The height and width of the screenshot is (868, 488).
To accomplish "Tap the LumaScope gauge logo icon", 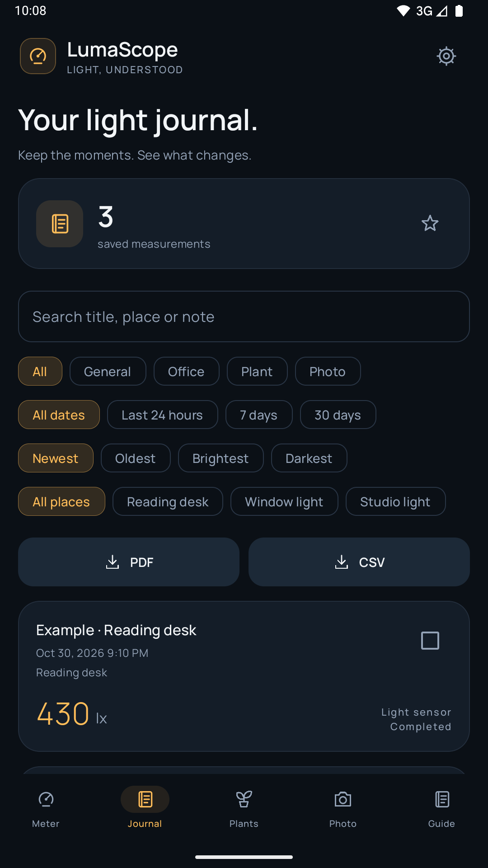I will (38, 56).
